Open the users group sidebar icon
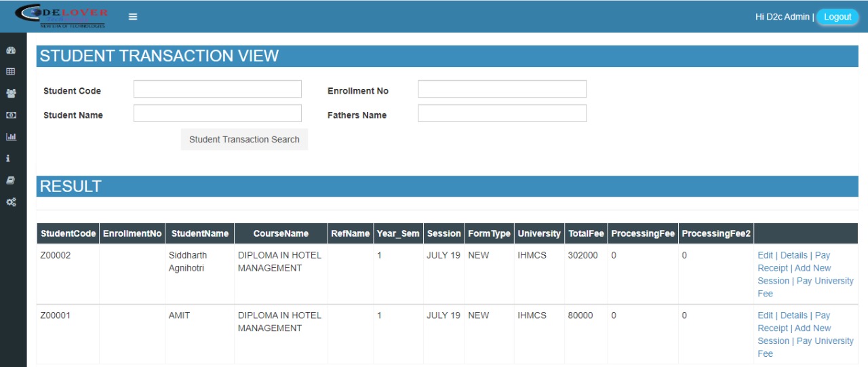The height and width of the screenshot is (367, 868). click(x=11, y=94)
